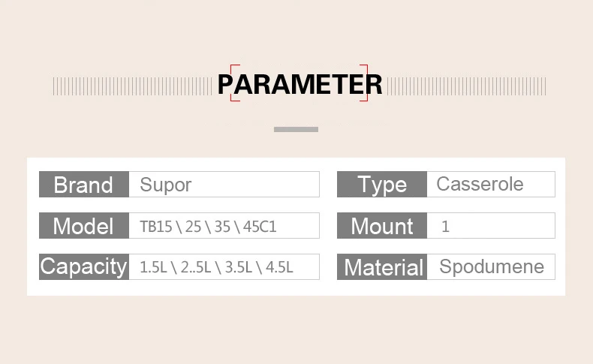Click the striped decoration right of PARAMETER
Viewport: 593px width, 364px height.
point(466,86)
